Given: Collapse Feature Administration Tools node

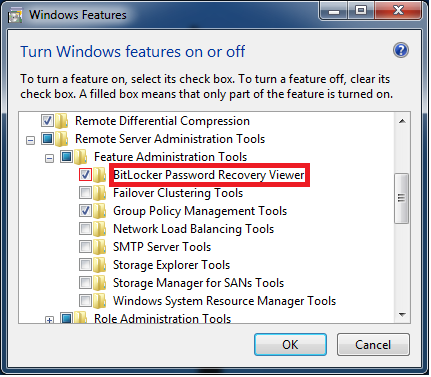Looking at the screenshot, I should 49,158.
